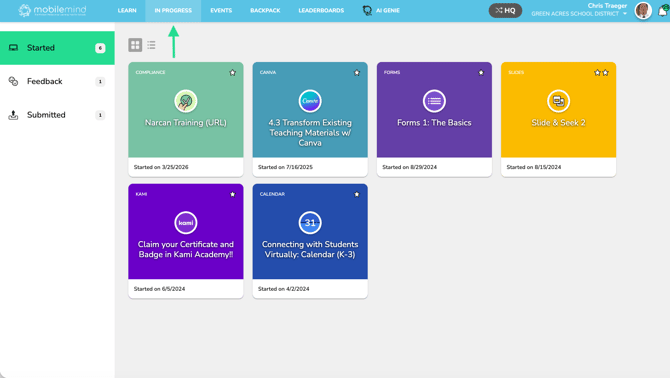Click 'Started on 3/25/2026' text

tap(161, 167)
